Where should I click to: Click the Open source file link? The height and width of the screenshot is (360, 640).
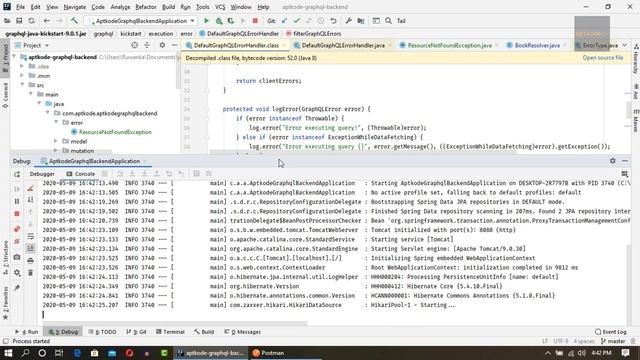coord(603,58)
